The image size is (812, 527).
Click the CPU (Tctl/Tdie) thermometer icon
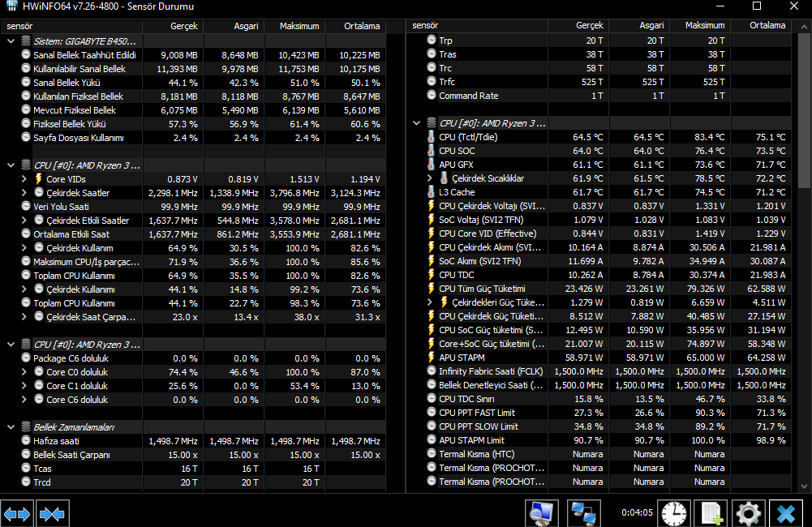(431, 137)
